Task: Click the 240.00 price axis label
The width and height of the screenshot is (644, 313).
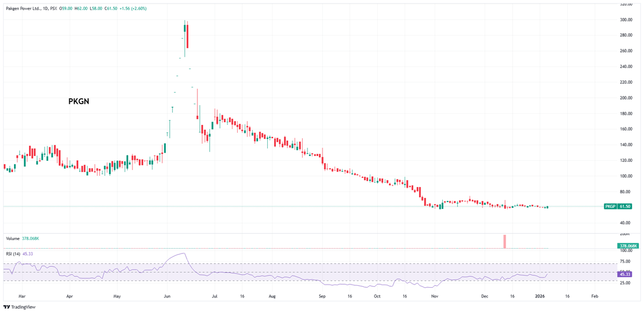Action: coord(627,66)
